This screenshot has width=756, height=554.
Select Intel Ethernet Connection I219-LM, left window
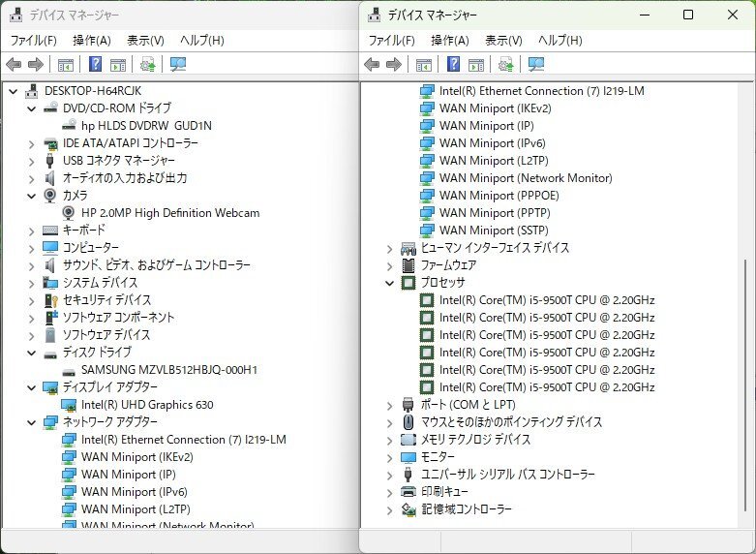184,440
